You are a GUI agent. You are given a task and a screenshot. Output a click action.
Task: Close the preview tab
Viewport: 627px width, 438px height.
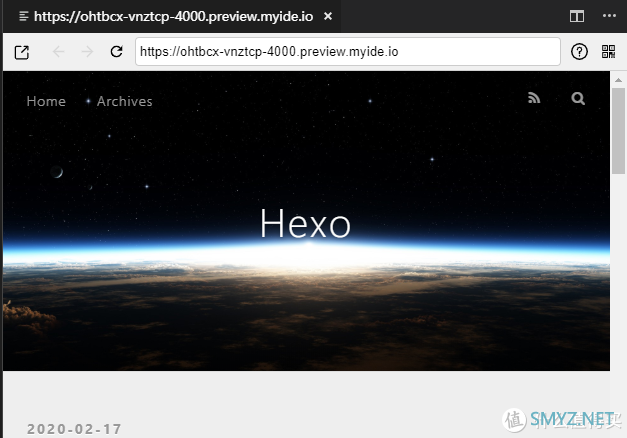[x=328, y=16]
